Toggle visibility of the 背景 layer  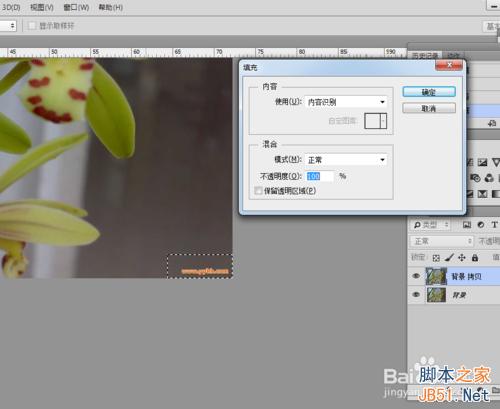416,295
